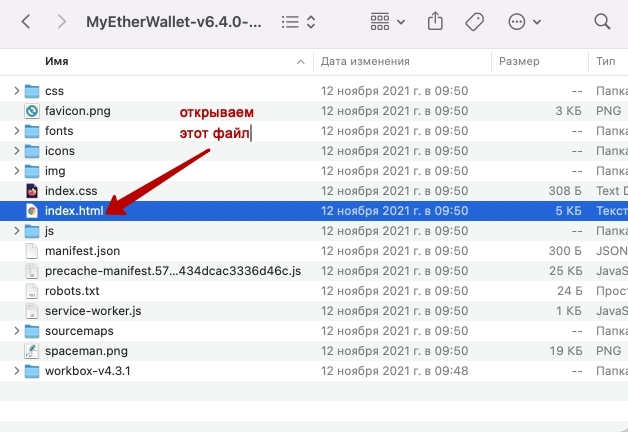Select the service-worker.js file icon

coord(32,311)
